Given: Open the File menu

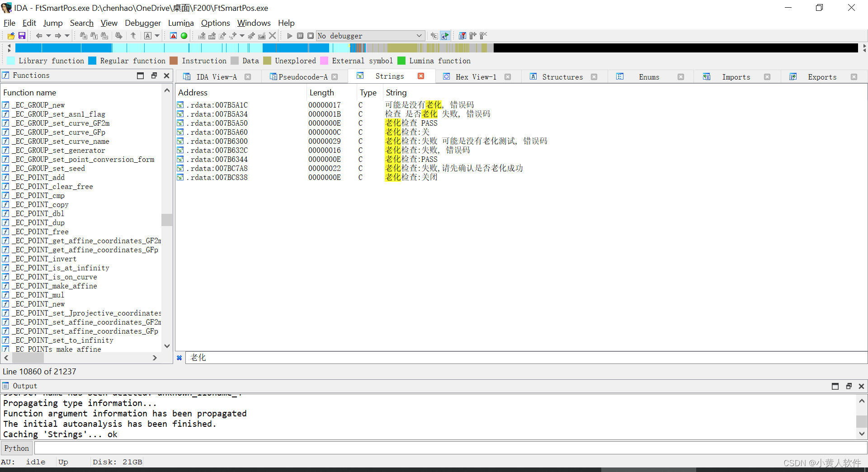Looking at the screenshot, I should [x=9, y=23].
